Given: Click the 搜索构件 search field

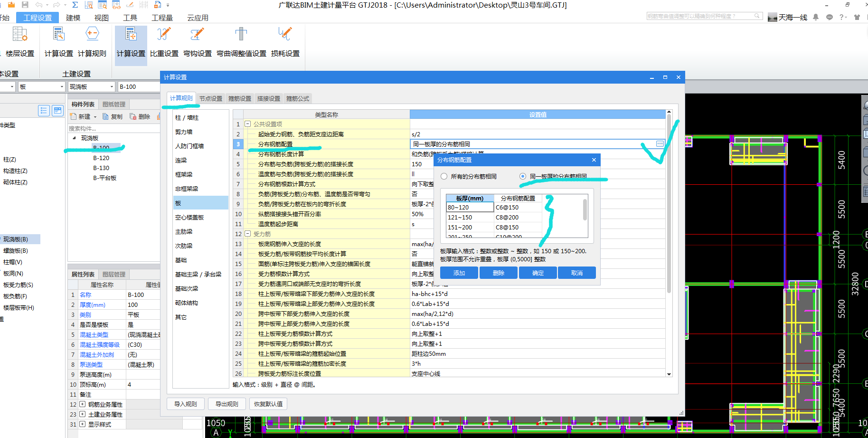Looking at the screenshot, I should (x=114, y=128).
